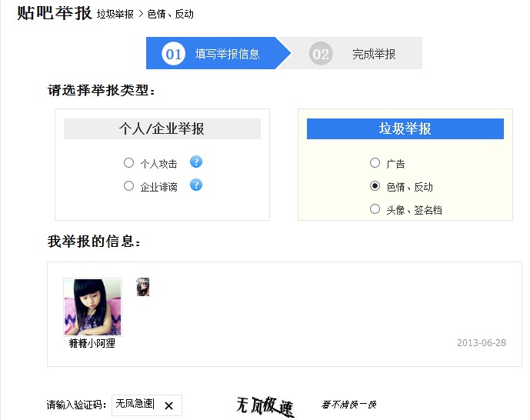Viewport: 530px width, 420px height.
Task: Clear the captcha input with the X icon
Action: click(x=168, y=405)
